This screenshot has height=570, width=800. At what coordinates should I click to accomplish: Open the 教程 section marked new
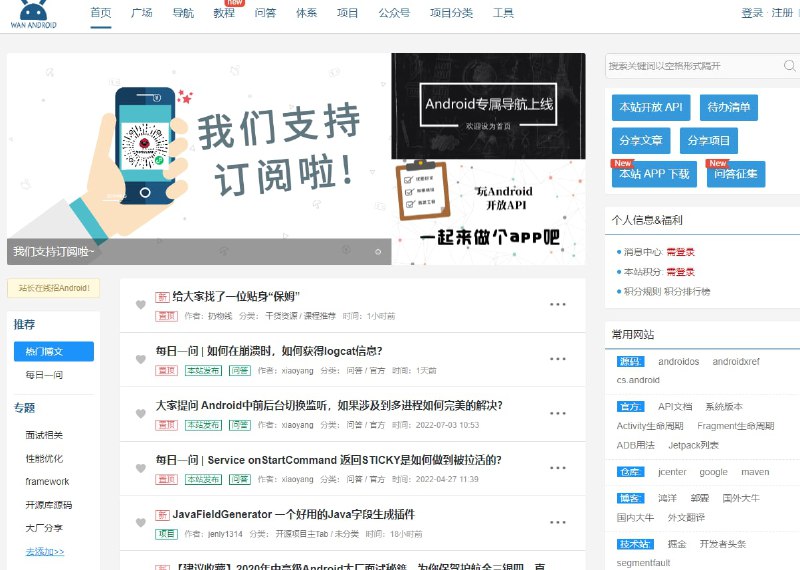click(x=224, y=13)
